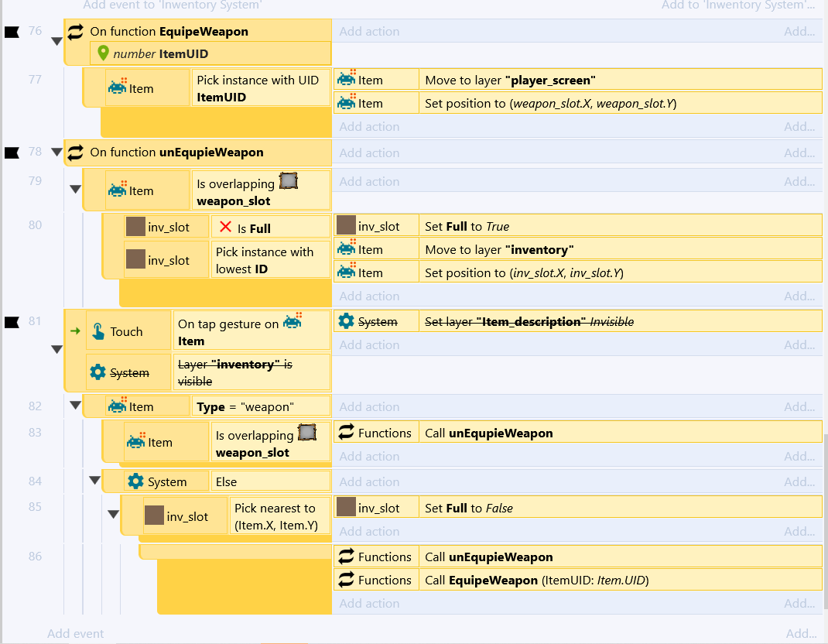The height and width of the screenshot is (644, 828).
Task: Click the System gear icon beside Else
Action: coord(135,481)
